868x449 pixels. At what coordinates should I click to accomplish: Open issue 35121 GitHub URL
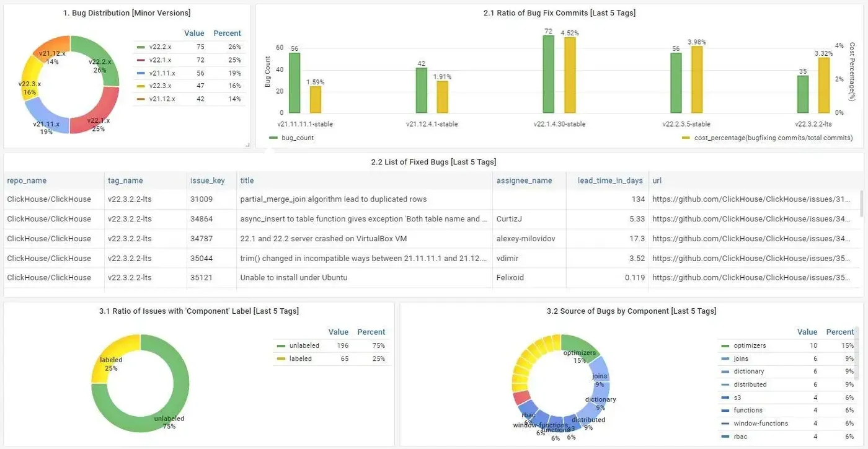(x=751, y=278)
